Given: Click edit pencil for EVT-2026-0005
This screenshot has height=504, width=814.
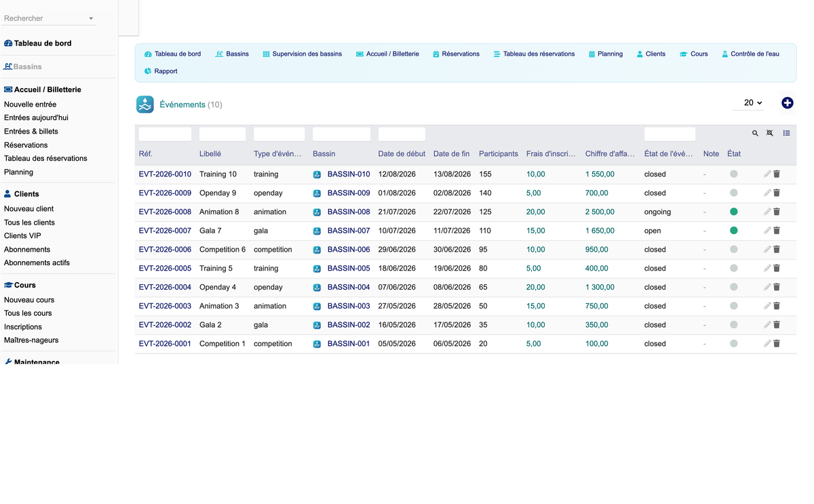Looking at the screenshot, I should click(767, 269).
